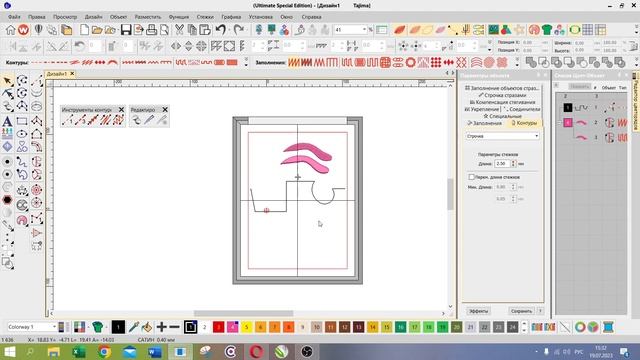Viewport: 640px width, 360px height.
Task: Pick the eyedropper tool in color bar
Action: click(133, 327)
